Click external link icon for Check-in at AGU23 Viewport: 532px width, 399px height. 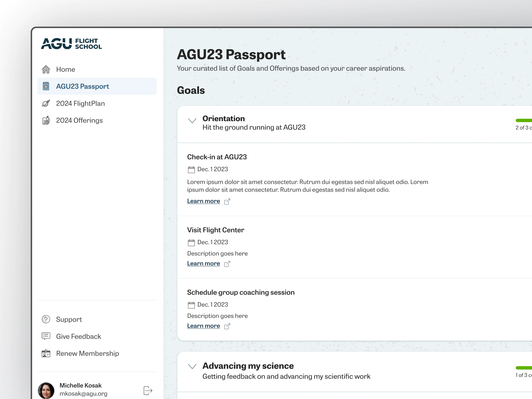click(227, 201)
